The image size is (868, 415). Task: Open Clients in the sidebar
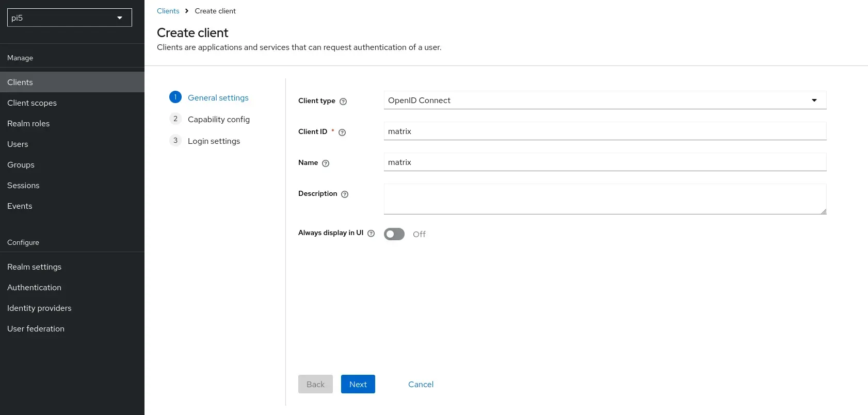(72, 82)
